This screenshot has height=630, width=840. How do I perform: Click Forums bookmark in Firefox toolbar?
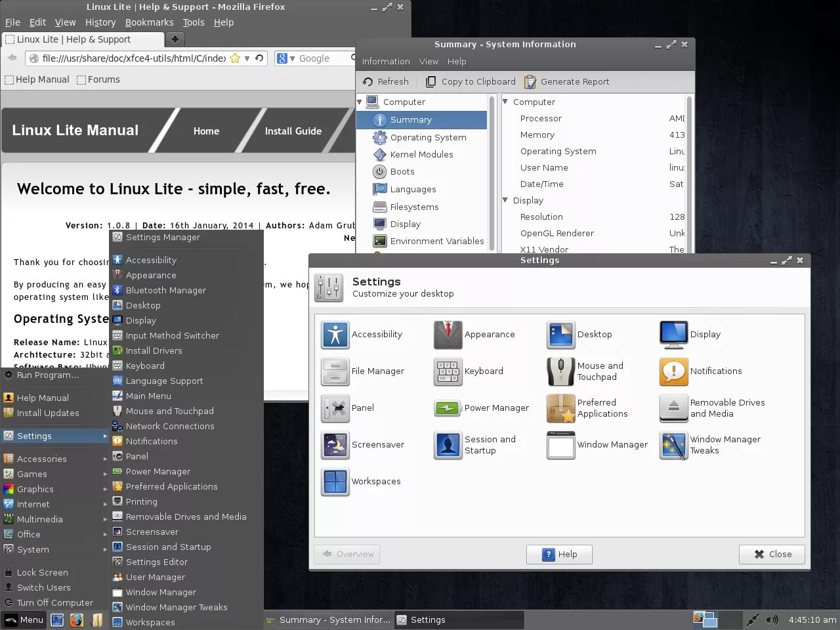(98, 80)
